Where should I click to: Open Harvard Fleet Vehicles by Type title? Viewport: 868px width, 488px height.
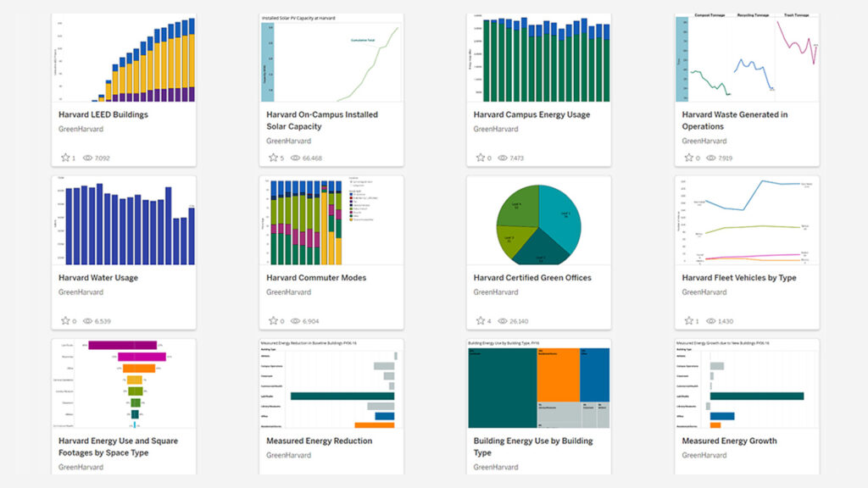(x=739, y=278)
